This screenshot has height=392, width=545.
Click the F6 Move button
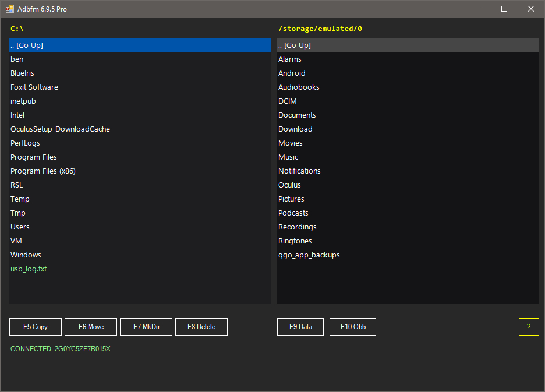click(x=91, y=327)
